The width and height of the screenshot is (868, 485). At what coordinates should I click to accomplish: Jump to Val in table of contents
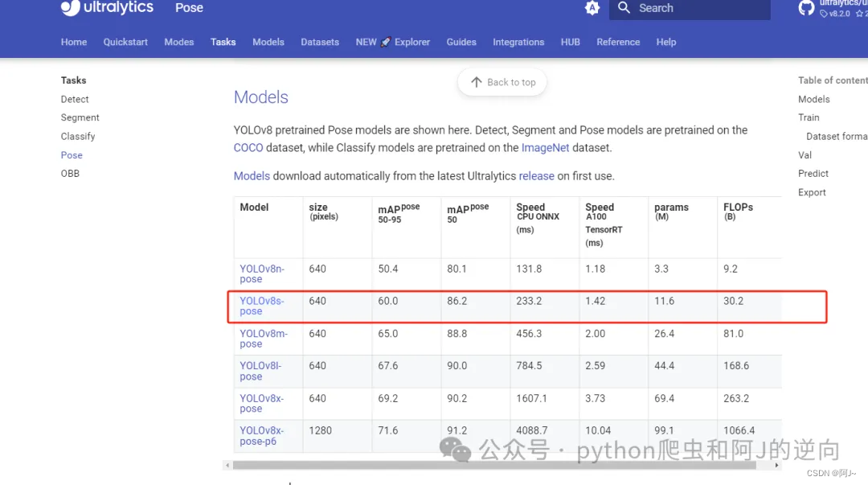click(805, 155)
